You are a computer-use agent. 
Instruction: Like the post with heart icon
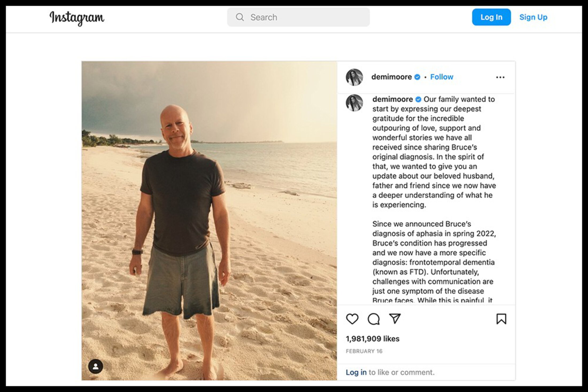352,319
